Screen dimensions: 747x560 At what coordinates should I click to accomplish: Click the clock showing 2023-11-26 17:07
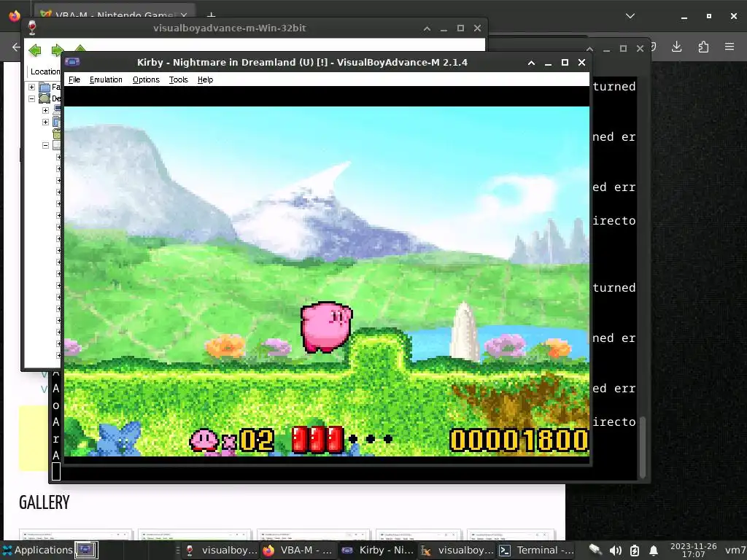click(693, 550)
